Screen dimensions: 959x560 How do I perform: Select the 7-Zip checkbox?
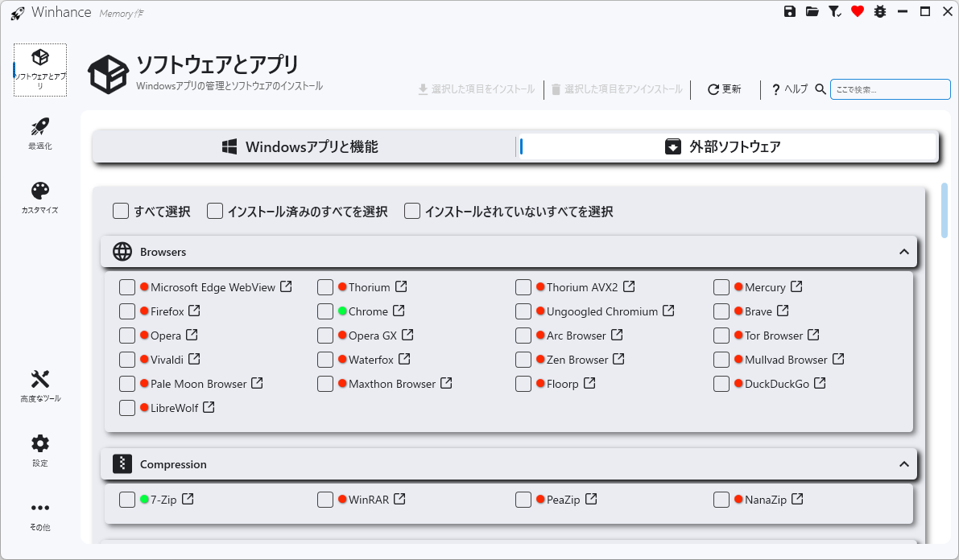127,500
